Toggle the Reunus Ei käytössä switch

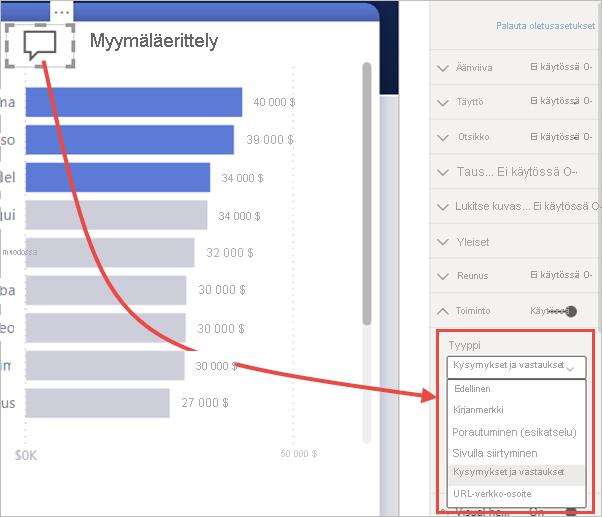tap(561, 275)
